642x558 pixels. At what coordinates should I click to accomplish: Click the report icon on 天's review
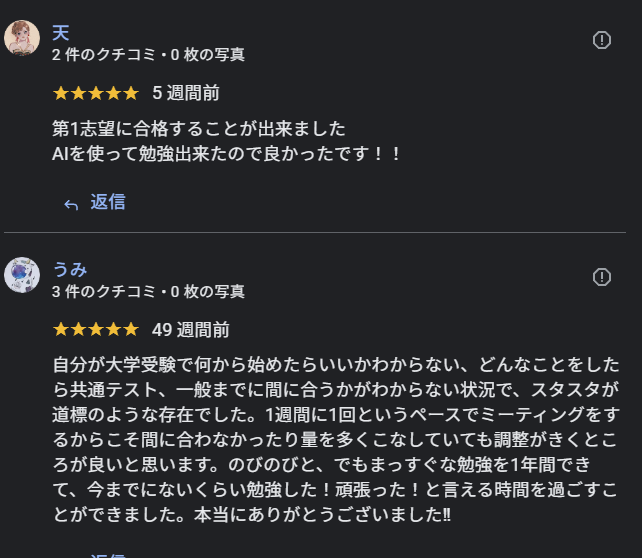pyautogui.click(x=602, y=40)
